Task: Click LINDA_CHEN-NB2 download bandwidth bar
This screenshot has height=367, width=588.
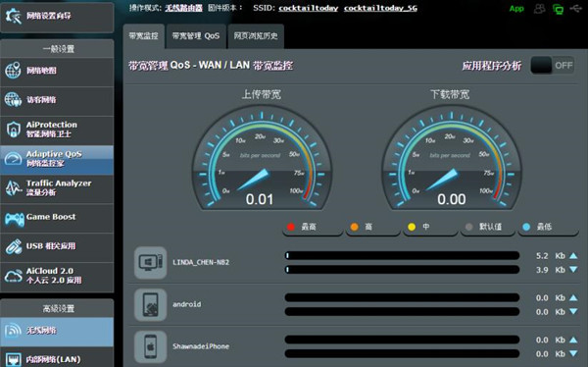Action: 402,270
